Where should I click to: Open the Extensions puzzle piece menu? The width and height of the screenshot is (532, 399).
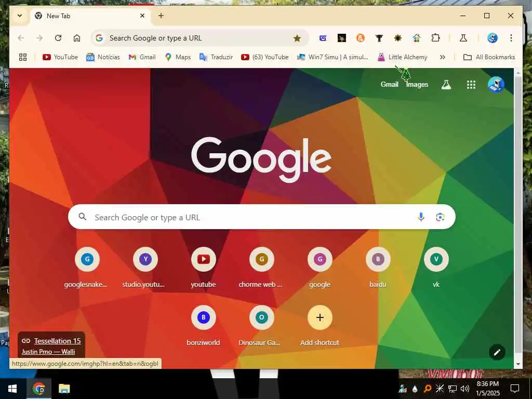pos(435,38)
